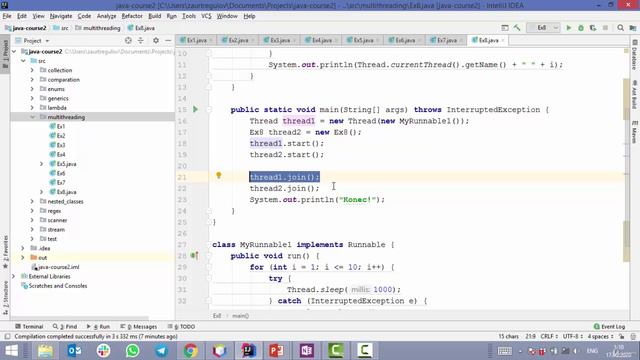Open the 6: TODO tool window
This screenshot has width=640, height=360.
181,327
